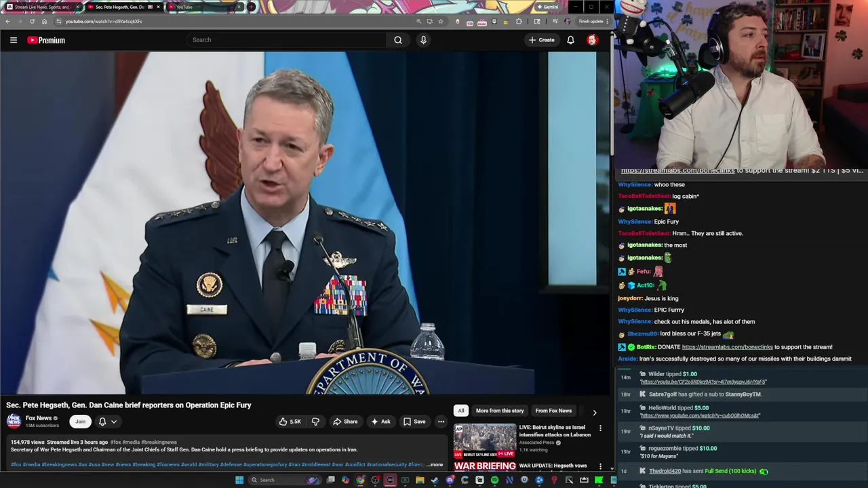The width and height of the screenshot is (868, 488).
Task: Open the #breakingnews hashtag above the description
Action: tap(159, 443)
